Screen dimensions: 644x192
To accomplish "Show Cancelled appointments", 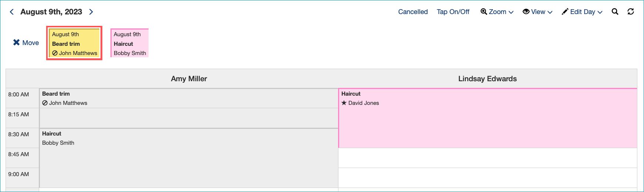I will tap(413, 12).
